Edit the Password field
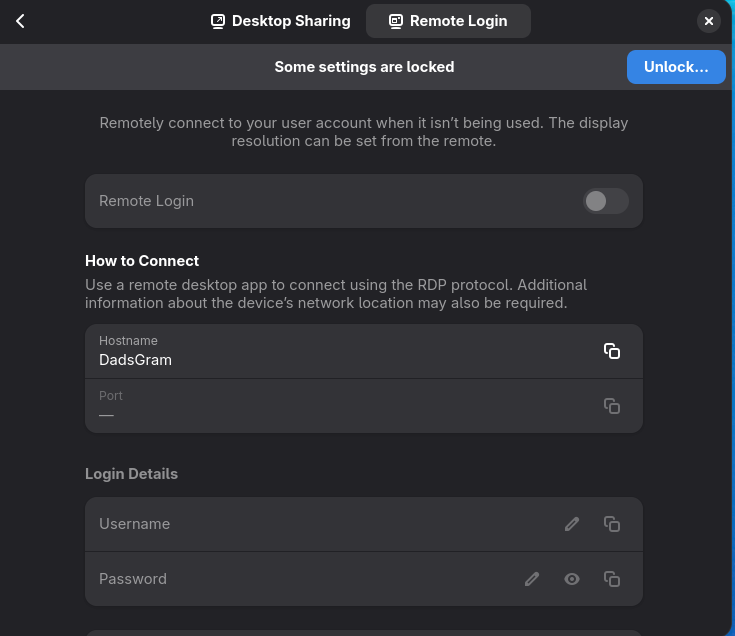Screen dimensions: 735x636 (x=532, y=579)
